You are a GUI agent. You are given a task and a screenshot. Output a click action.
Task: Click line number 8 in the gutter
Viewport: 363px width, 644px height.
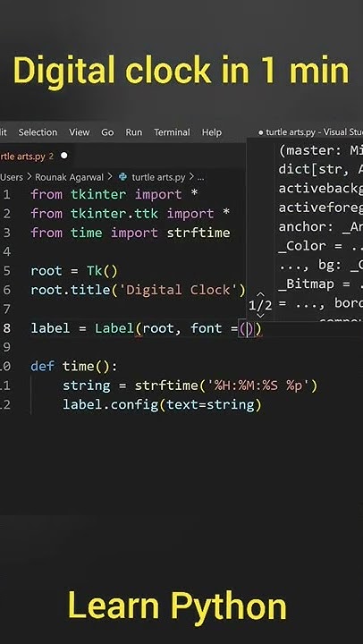click(x=7, y=328)
